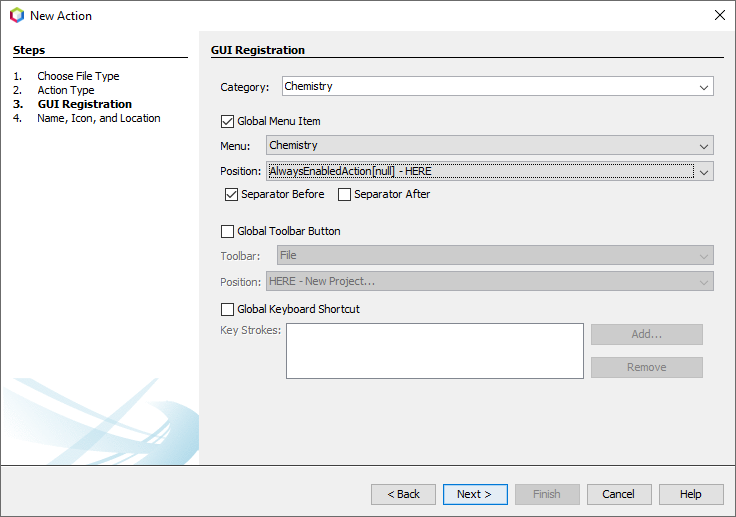
Task: Expand the menu Position dropdown arrow
Action: [x=704, y=172]
